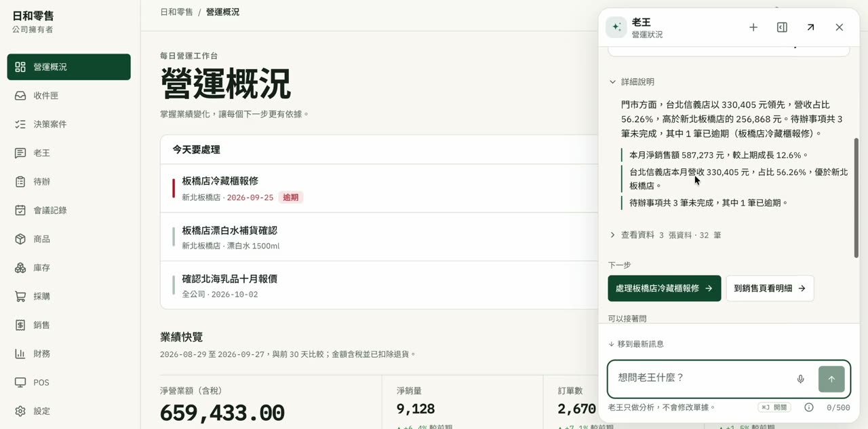The width and height of the screenshot is (868, 429).
Task: Open 商品 box icon in sidebar
Action: click(20, 239)
